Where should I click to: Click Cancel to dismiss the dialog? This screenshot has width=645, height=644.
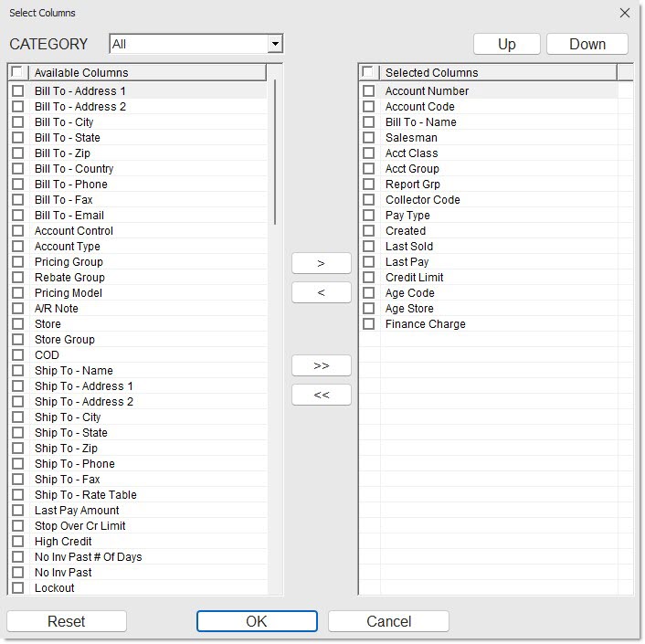388,621
